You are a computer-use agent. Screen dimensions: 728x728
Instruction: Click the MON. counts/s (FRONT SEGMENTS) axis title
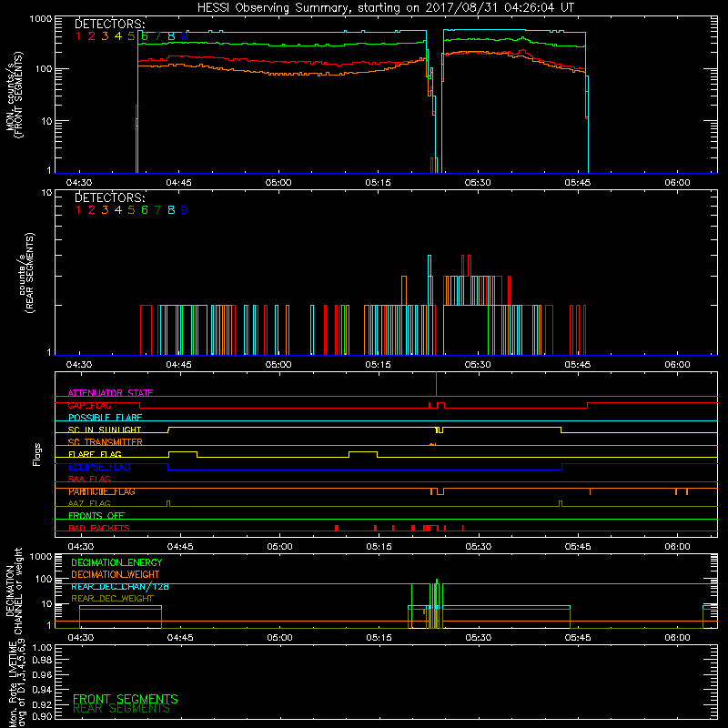tap(14, 95)
